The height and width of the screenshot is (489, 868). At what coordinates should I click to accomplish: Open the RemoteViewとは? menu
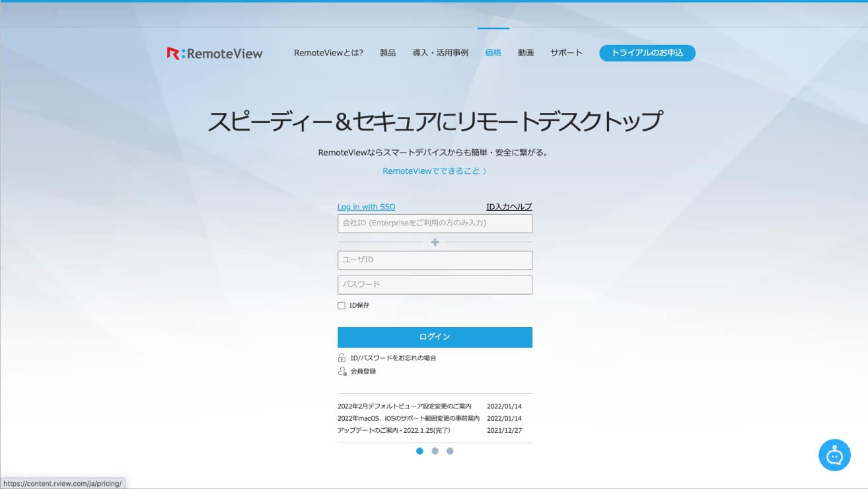click(x=328, y=53)
